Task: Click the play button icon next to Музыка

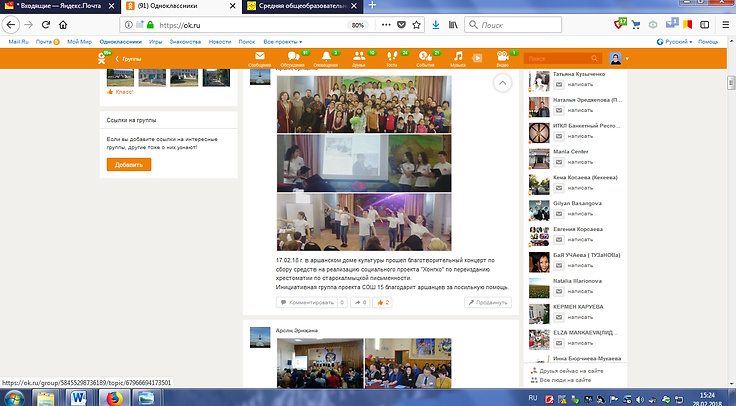Action: tap(477, 58)
